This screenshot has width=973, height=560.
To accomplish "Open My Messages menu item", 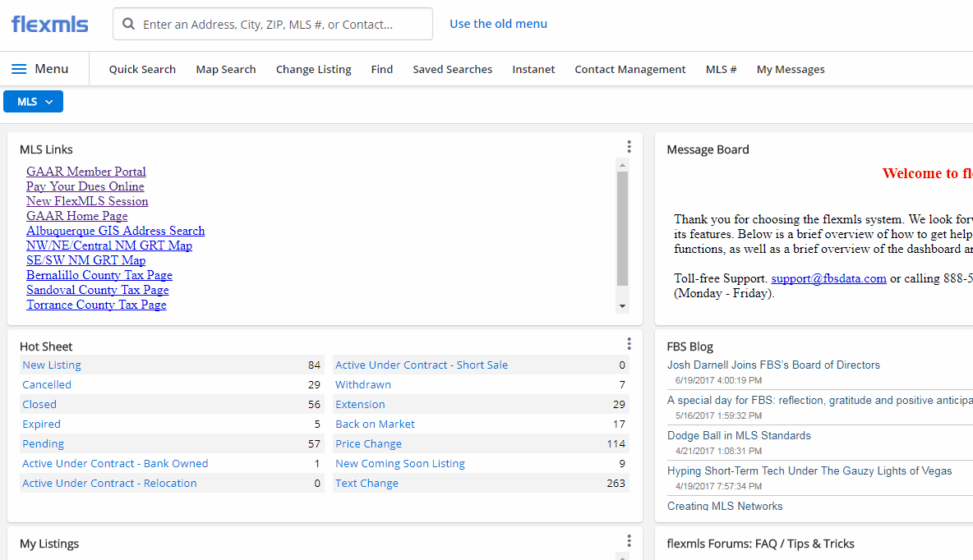I will 791,70.
